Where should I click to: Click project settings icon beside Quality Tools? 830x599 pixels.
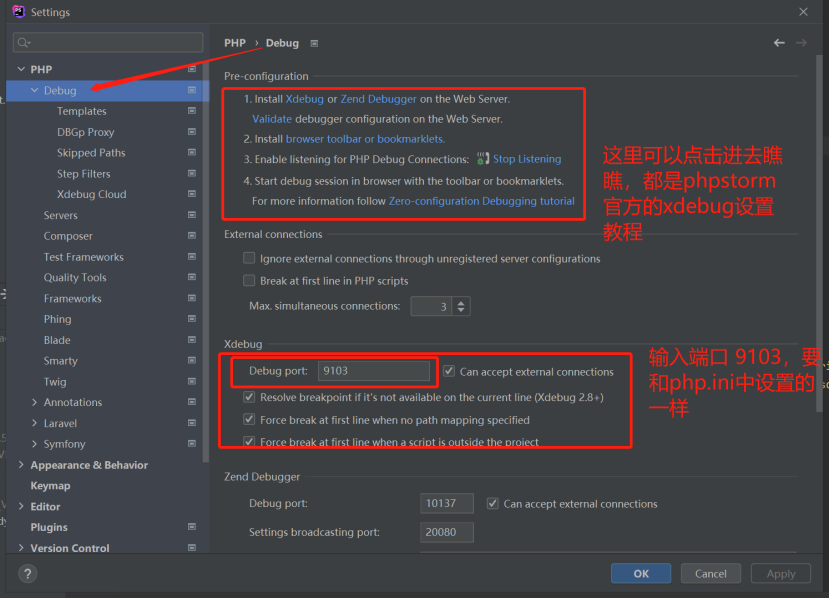[192, 277]
